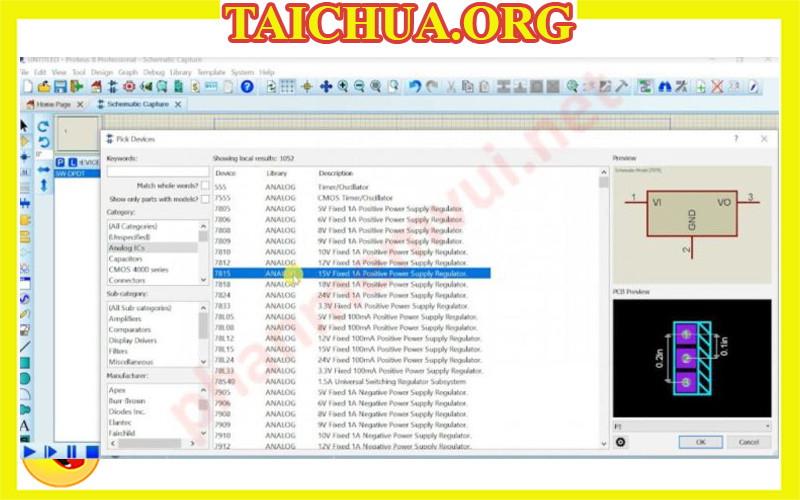This screenshot has height=500, width=800.
Task: Click the Keywords search field
Action: [158, 171]
